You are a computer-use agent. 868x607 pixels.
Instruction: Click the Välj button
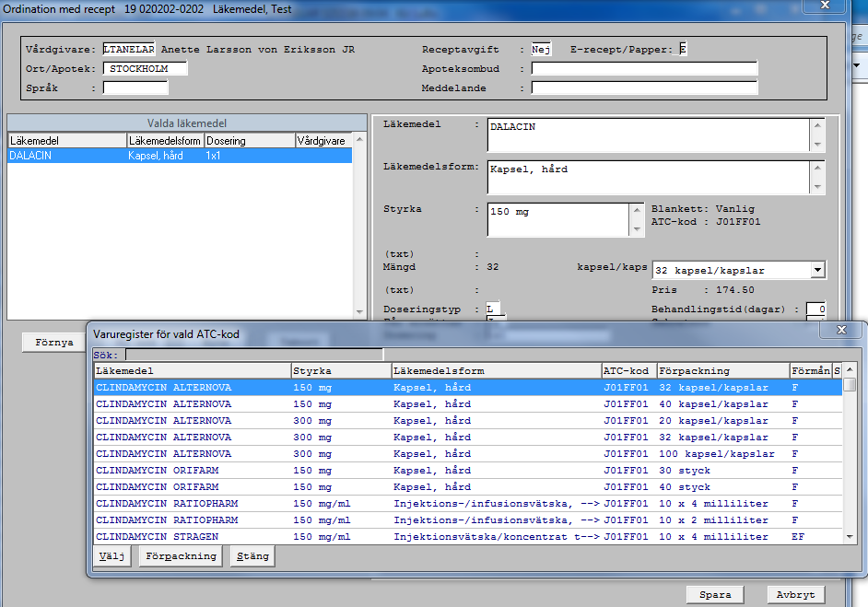pyautogui.click(x=112, y=556)
